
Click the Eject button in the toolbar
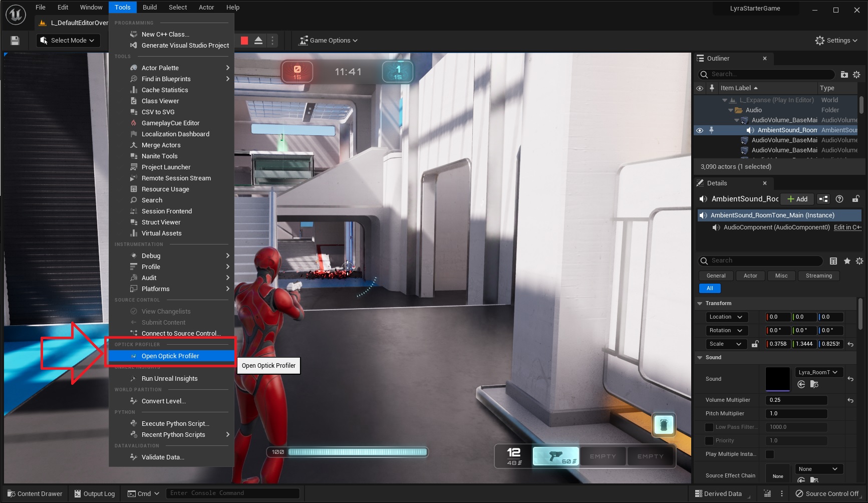[x=258, y=41]
